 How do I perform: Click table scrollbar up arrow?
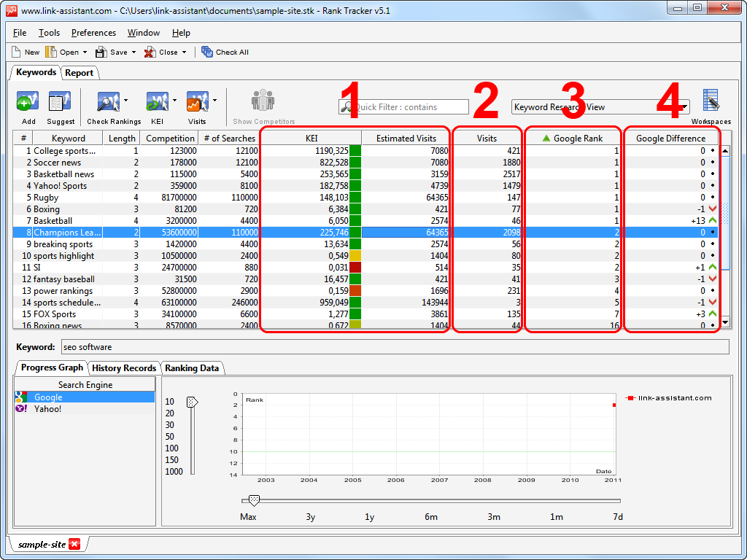click(x=725, y=151)
